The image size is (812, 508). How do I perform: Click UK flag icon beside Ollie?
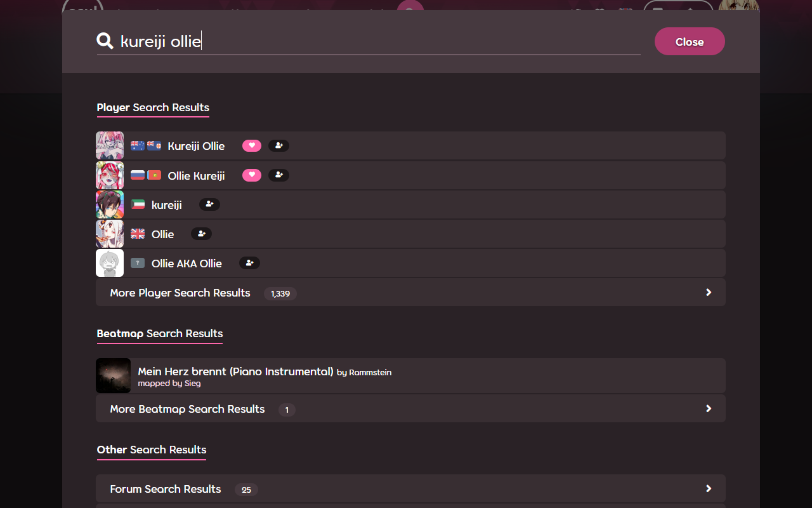(x=138, y=234)
